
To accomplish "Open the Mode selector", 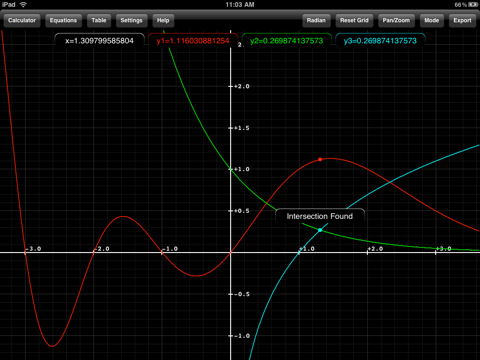I will coord(431,20).
